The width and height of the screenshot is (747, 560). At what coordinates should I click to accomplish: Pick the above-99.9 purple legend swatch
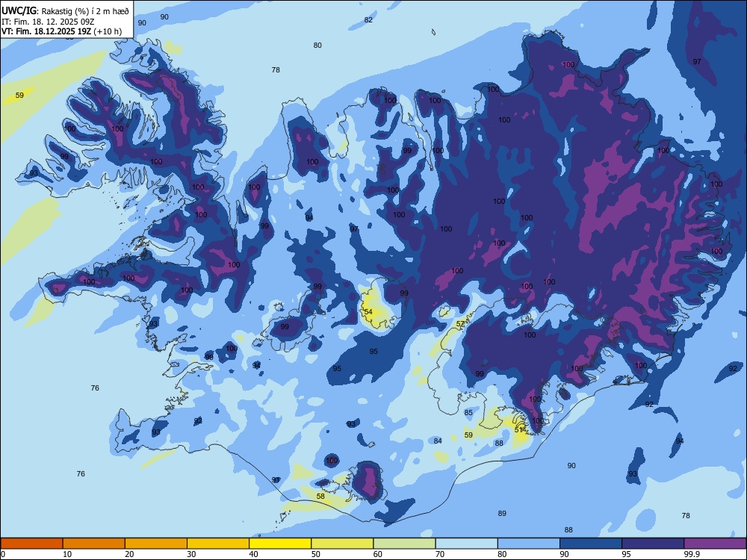click(x=715, y=544)
